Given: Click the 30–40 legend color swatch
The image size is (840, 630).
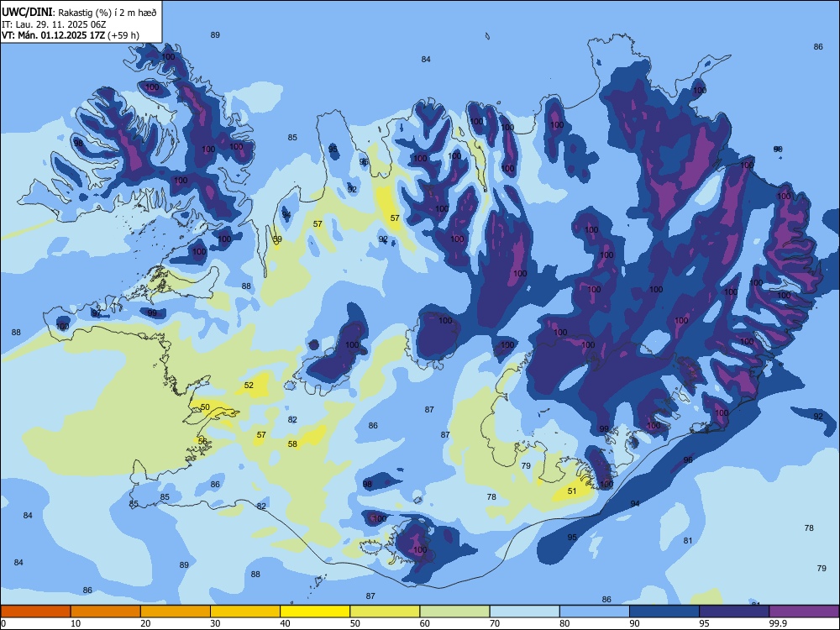Looking at the screenshot, I should coord(245,612).
